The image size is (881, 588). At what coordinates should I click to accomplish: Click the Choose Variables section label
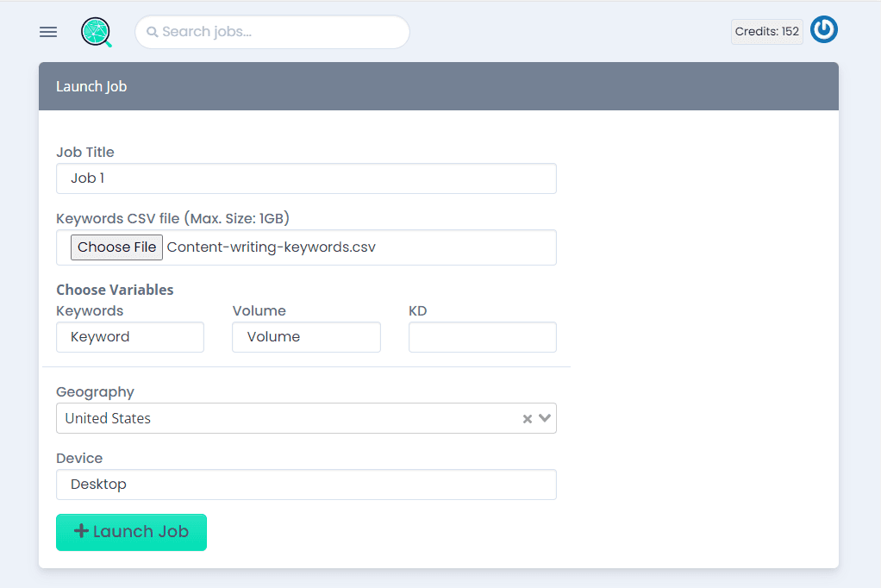[115, 289]
